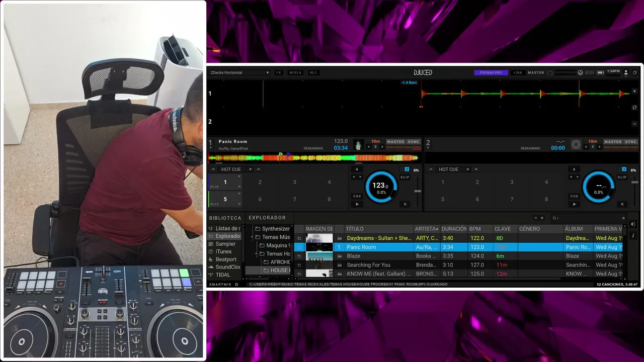Image resolution: width=644 pixels, height=362 pixels.
Task: Toggle deck 2 quantize Q button
Action: [622, 204]
